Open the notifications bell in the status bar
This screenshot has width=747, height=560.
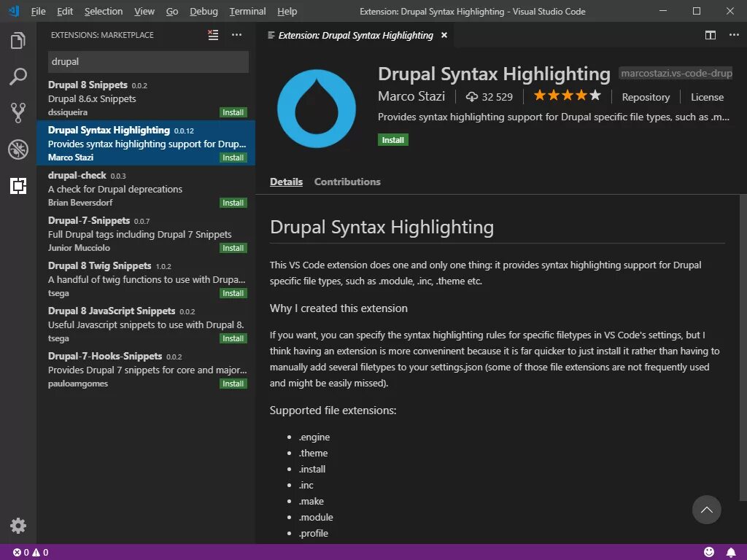click(x=731, y=551)
